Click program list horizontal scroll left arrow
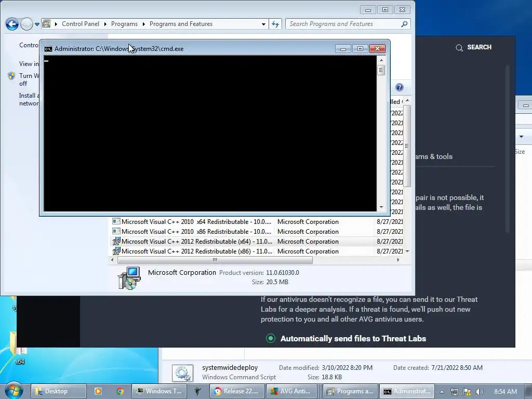Viewport: 532px width, 399px height. [x=112, y=260]
